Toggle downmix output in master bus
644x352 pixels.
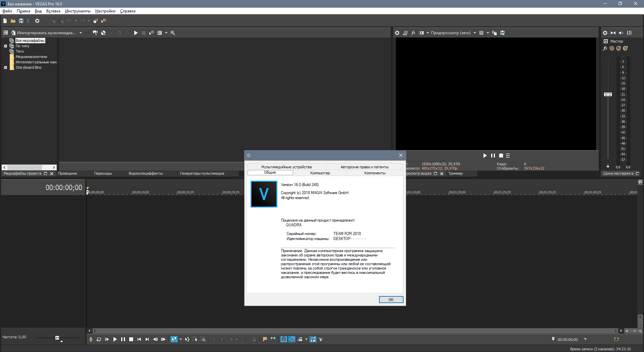613,33
